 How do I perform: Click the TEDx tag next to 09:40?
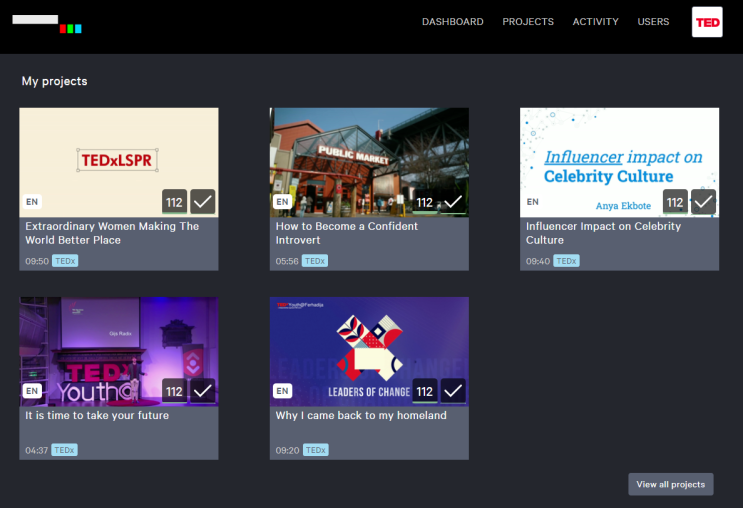(x=566, y=261)
